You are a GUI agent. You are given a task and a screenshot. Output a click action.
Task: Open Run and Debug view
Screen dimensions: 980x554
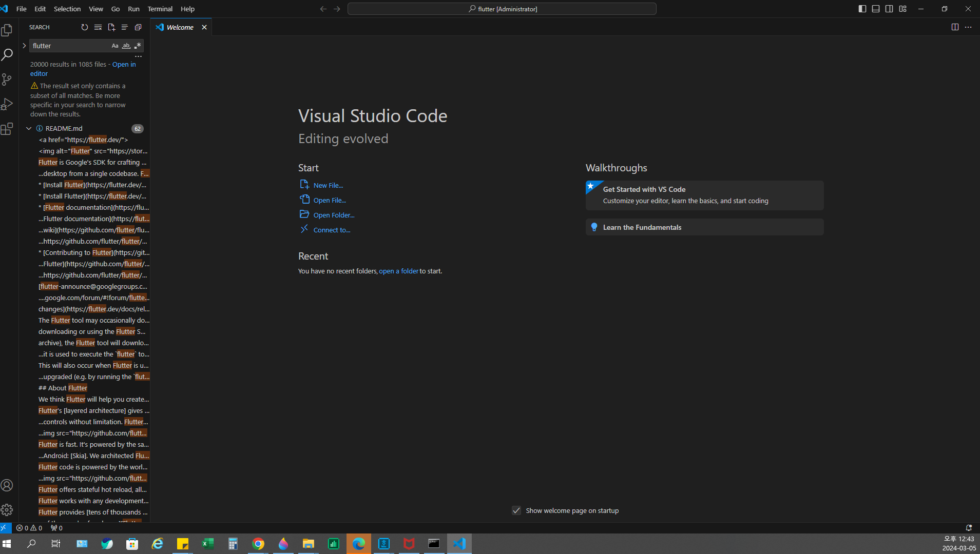(7, 104)
